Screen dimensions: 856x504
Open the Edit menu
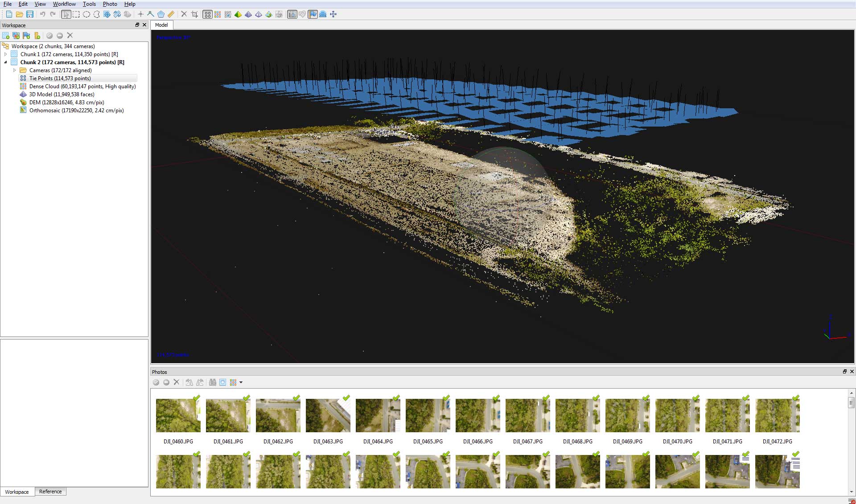point(23,4)
